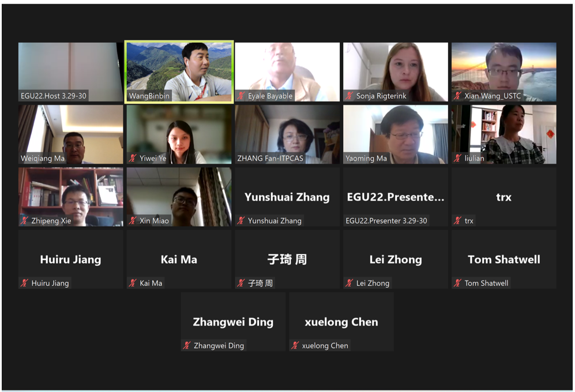Screen dimensions: 575x392
Task: Click muted mic icon beside Sonja Rigterink
Action: click(x=349, y=96)
